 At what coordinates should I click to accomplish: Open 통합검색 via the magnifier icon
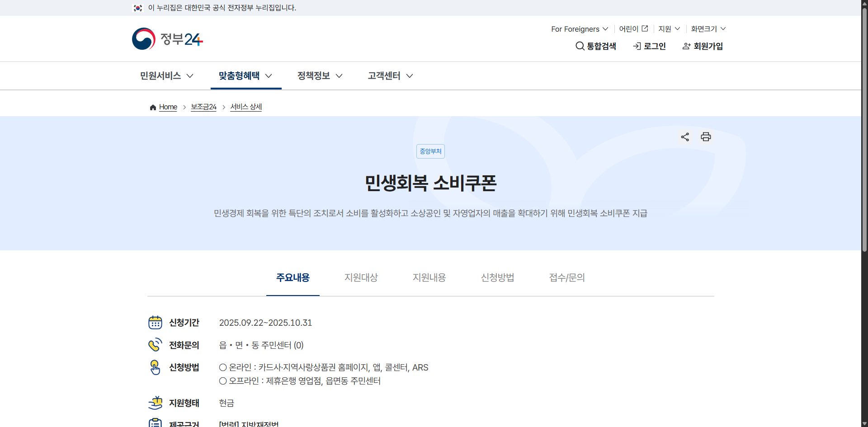point(579,46)
